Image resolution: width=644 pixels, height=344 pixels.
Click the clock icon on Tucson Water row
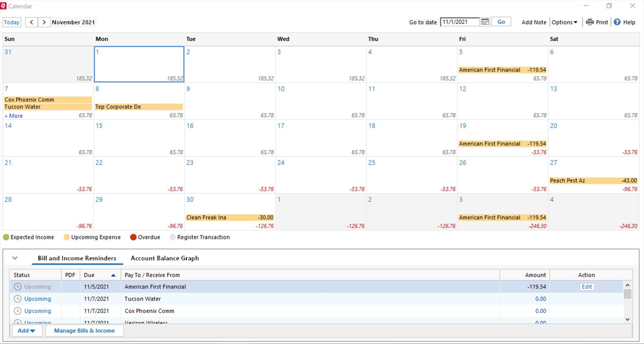coord(18,299)
